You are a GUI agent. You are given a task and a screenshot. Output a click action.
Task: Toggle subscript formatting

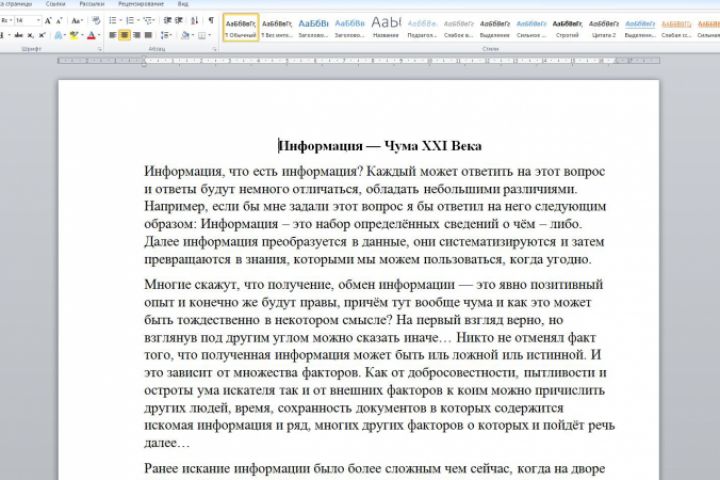point(30,35)
